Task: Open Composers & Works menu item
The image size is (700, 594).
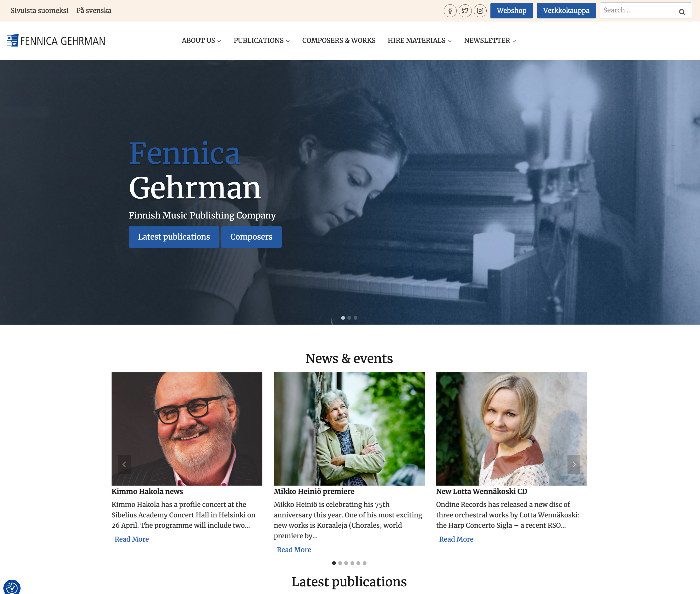Action: pyautogui.click(x=339, y=41)
